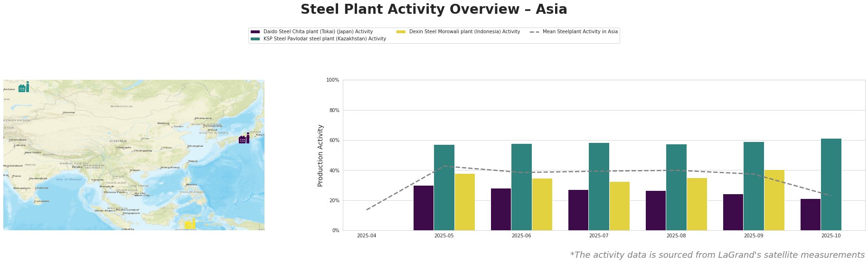Select the Daido Steel Chita plant legend label
Image resolution: width=868 pixels, height=263 pixels.
tap(318, 32)
